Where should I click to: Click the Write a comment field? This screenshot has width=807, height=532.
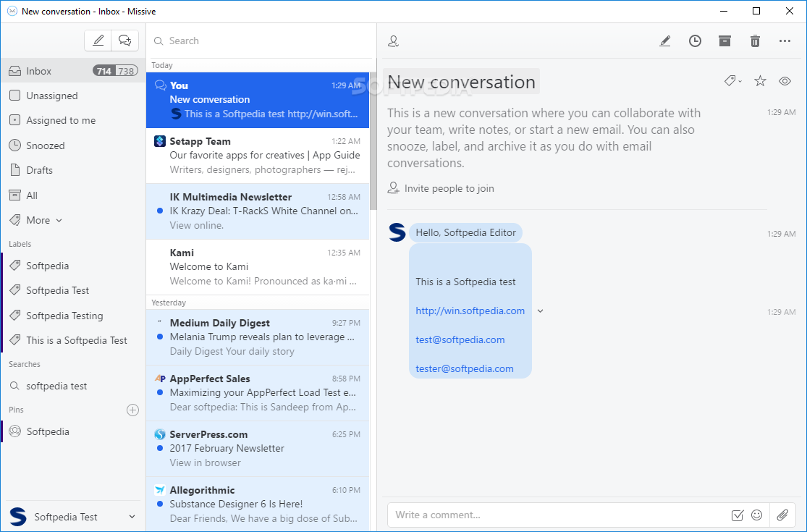[x=559, y=515]
